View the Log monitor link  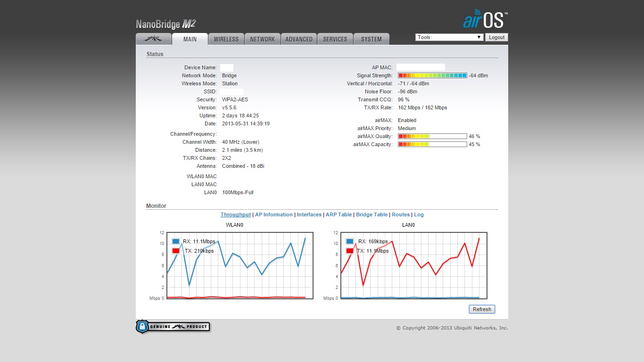(419, 214)
